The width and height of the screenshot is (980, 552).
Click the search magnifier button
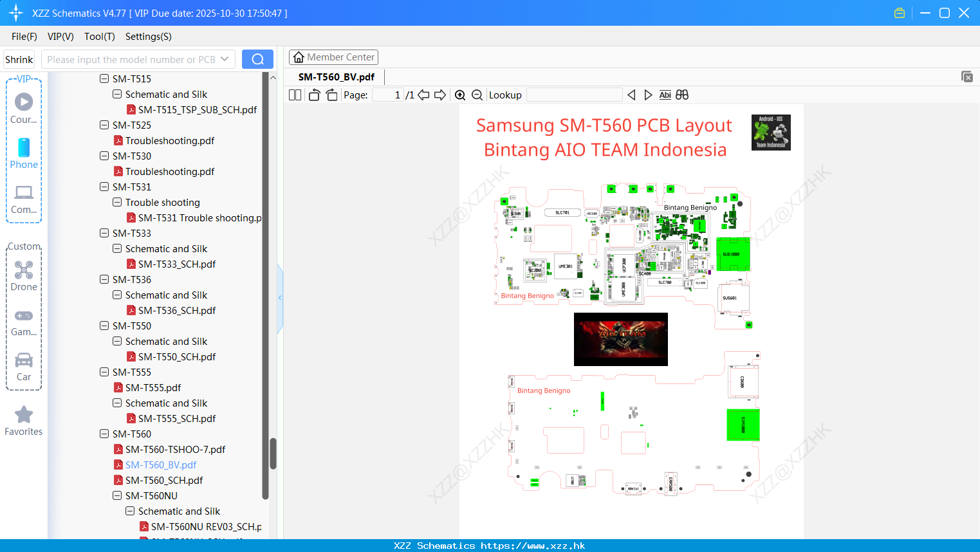click(257, 59)
